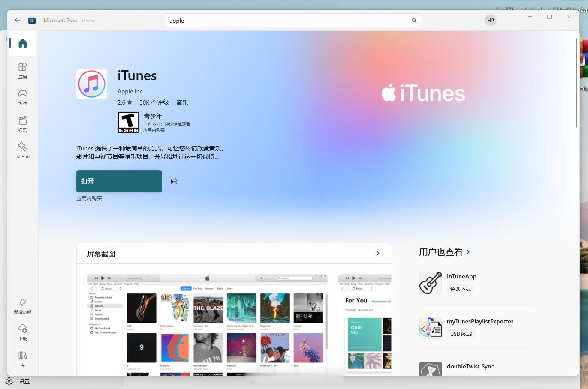Open 新增功能 in the sidebar
Viewport: 588px width, 389px height.
pyautogui.click(x=23, y=306)
